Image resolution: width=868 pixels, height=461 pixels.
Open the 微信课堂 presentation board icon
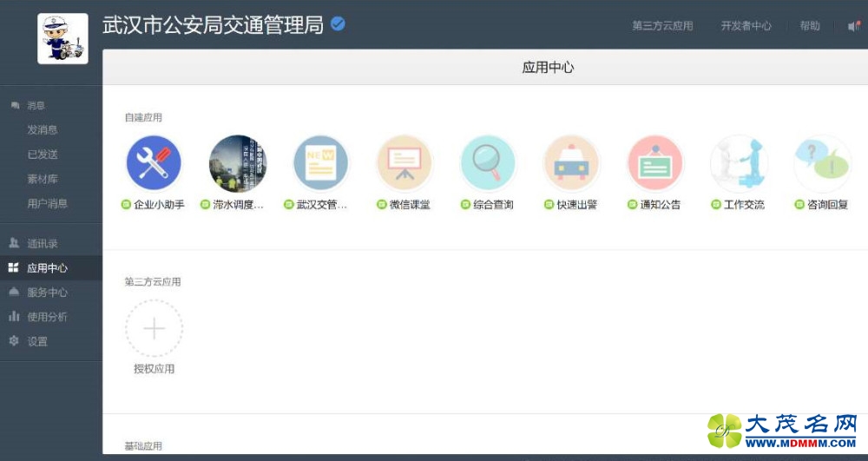coord(404,163)
